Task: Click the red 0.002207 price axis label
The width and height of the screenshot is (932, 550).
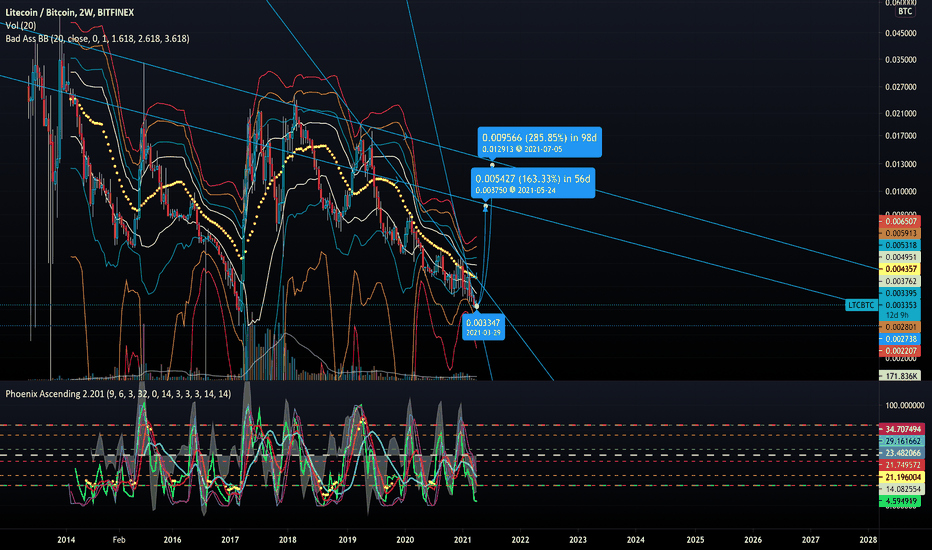Action: click(900, 351)
